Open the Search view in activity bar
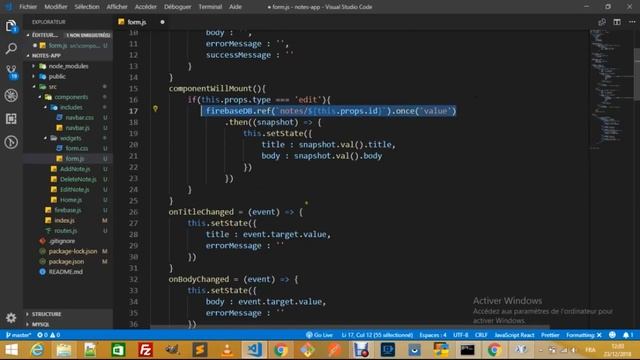 (x=11, y=49)
